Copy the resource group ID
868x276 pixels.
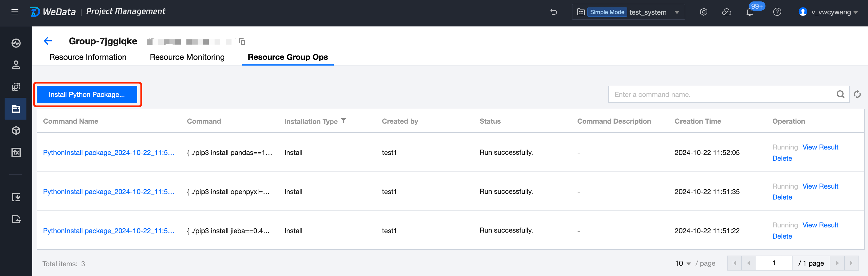[x=242, y=41]
